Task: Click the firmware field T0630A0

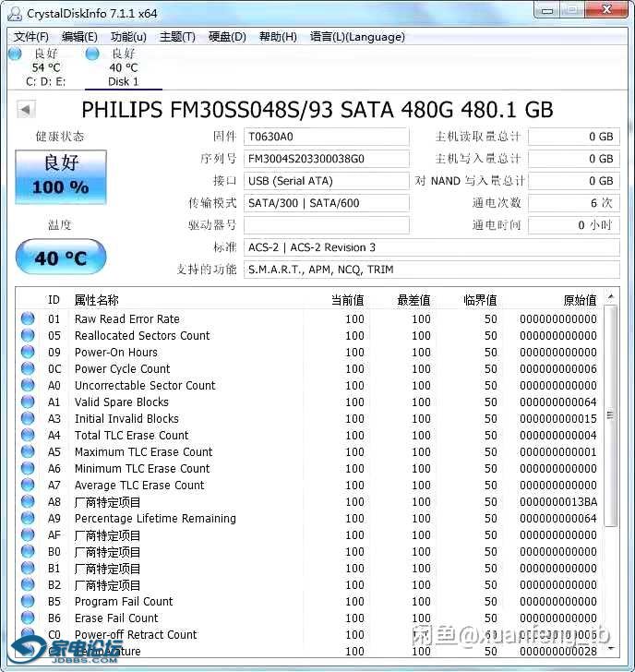Action: [x=327, y=137]
